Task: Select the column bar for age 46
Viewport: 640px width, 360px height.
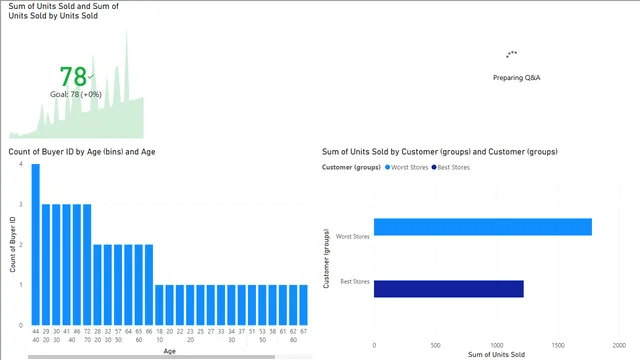Action: coord(77,264)
